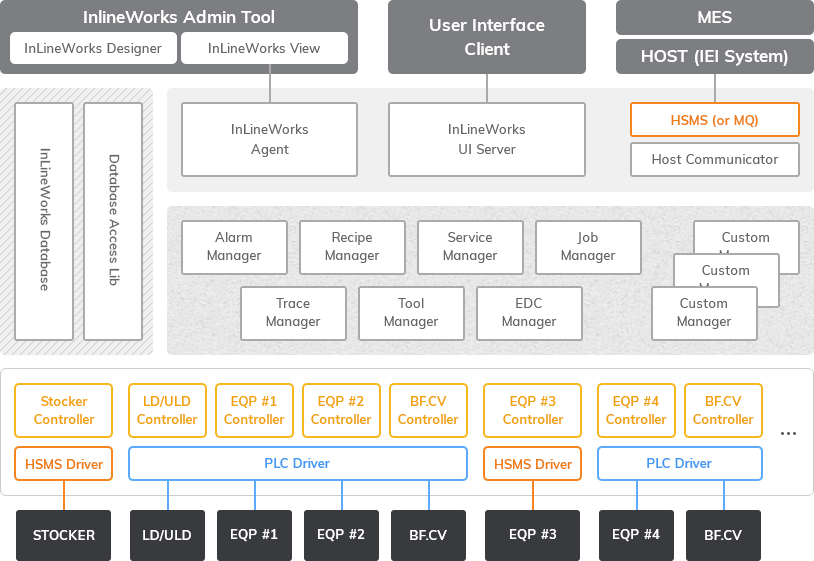Select the MES block
This screenshot has width=814, height=561.
pos(714,17)
